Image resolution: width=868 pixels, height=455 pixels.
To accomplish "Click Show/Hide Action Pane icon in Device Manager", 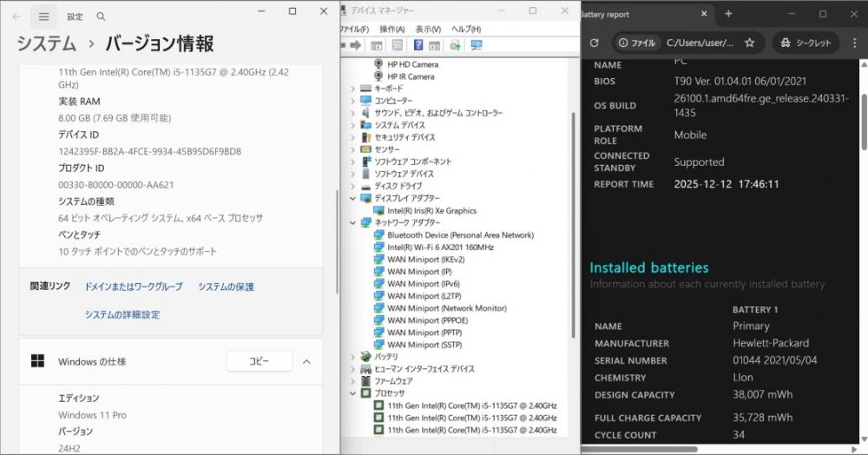I will tap(435, 45).
